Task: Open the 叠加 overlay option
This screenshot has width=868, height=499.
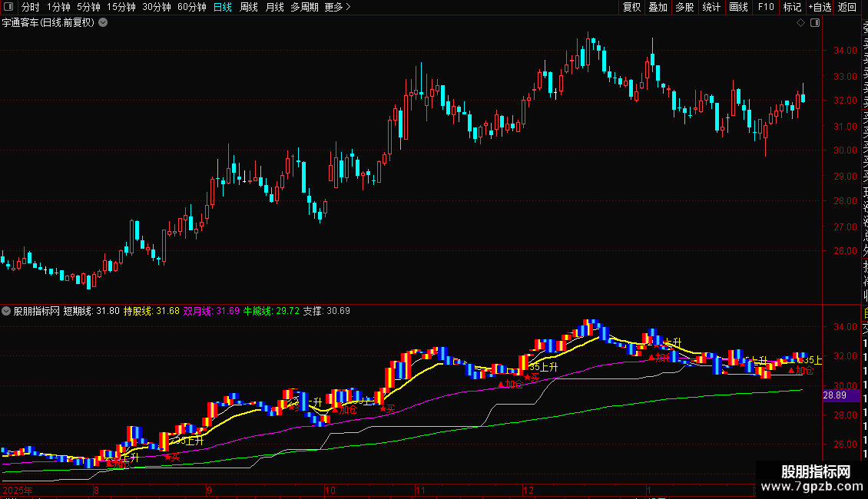Action: click(x=658, y=8)
